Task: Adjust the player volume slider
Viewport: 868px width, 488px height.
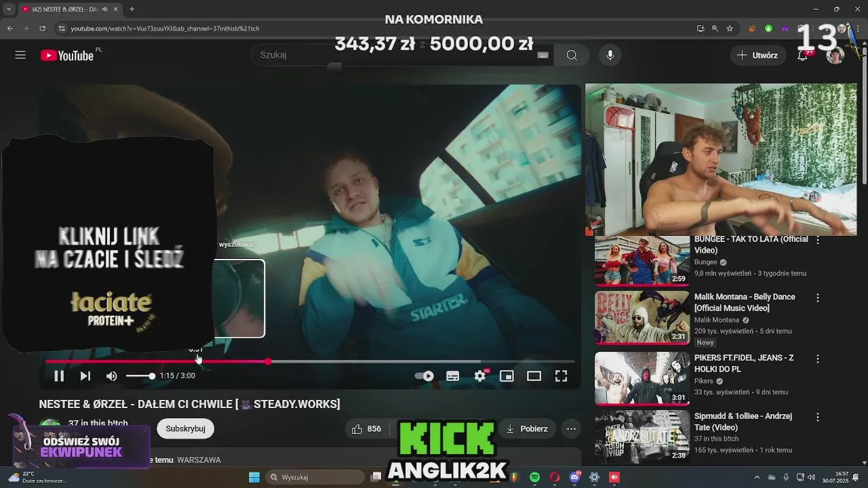Action: point(140,375)
